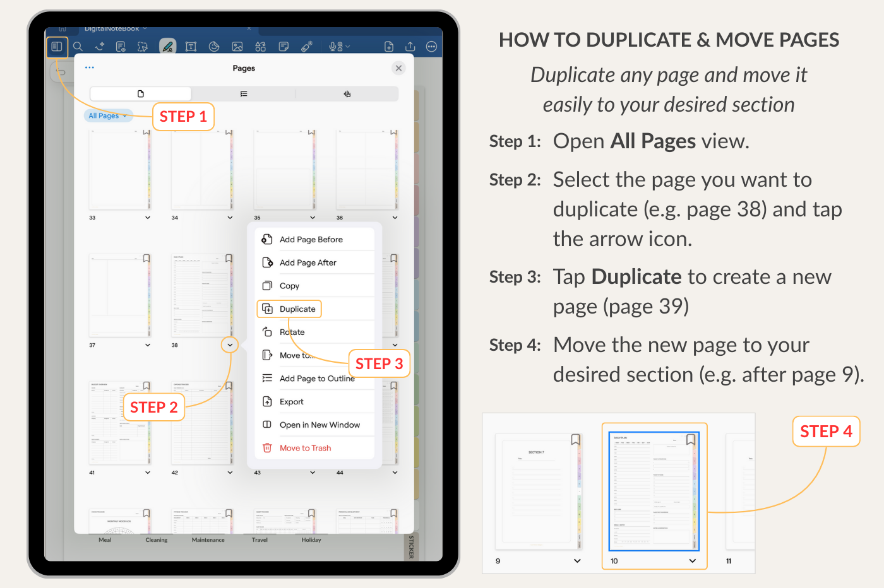Image resolution: width=884 pixels, height=588 pixels.
Task: Select Move to Trash menu entry
Action: pyautogui.click(x=305, y=448)
